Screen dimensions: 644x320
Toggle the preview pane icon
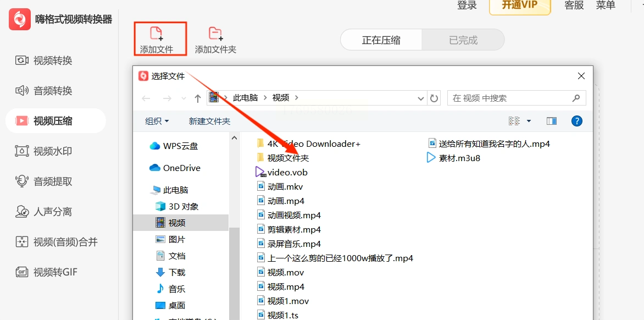coord(552,121)
